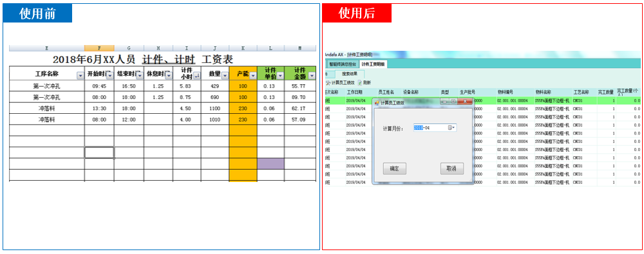Open the sorted 计件小时 filter button
Screen dimensions: 644x254
[196, 75]
